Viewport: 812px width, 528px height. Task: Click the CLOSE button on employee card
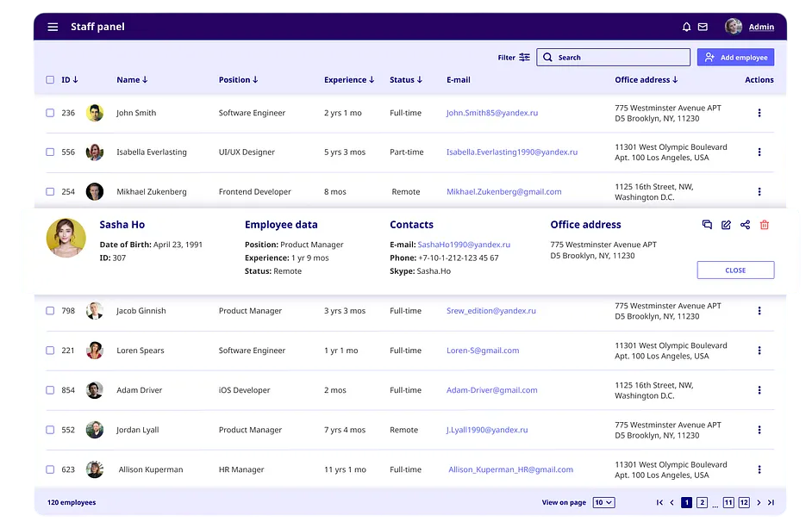tap(735, 270)
